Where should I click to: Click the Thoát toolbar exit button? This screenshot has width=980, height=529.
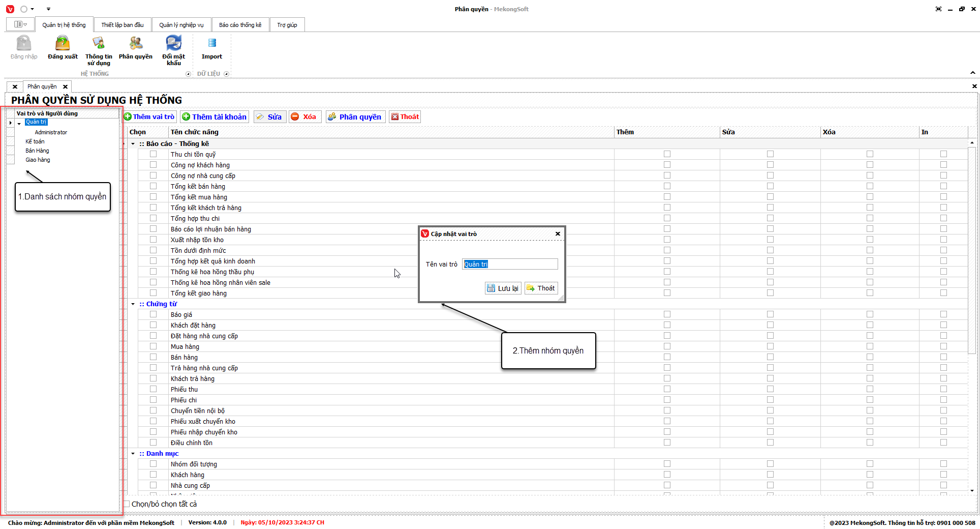tap(405, 117)
